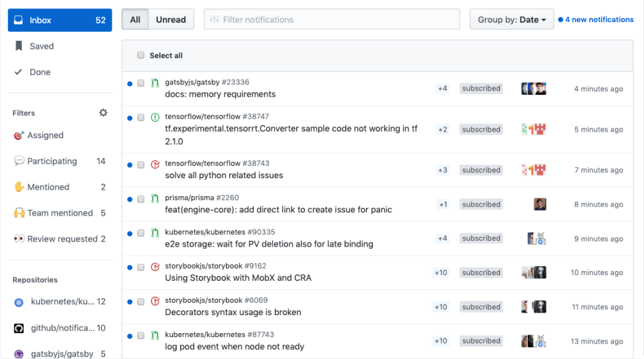This screenshot has width=644, height=359.
Task: Click pull request icon for gatsbyjs/gatsby #23336
Action: coord(155,83)
